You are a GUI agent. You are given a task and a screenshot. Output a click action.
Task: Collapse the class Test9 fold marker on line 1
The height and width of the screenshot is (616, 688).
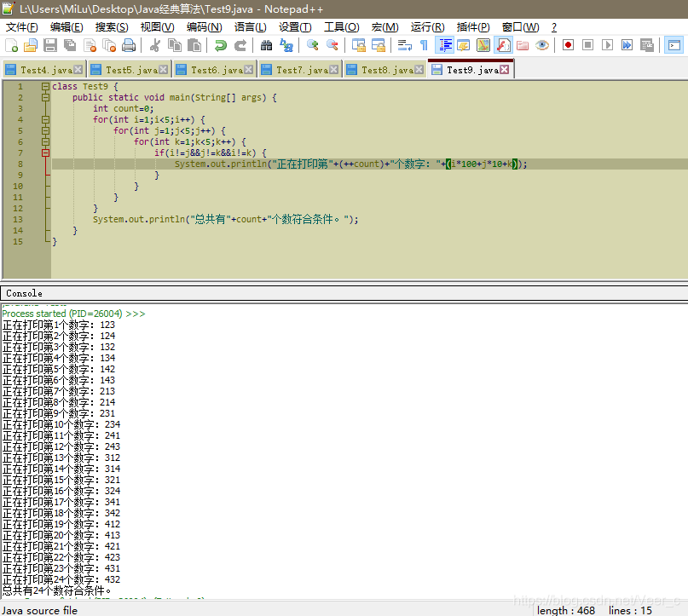click(45, 86)
